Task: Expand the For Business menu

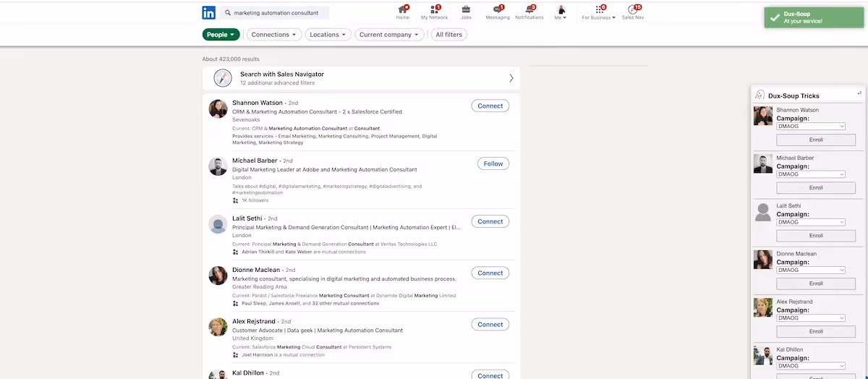Action: pos(599,12)
